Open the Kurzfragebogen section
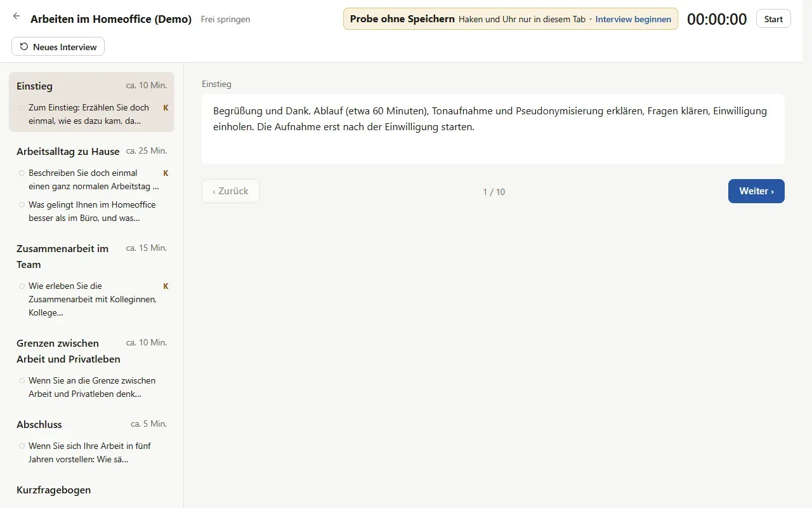Viewport: 812px width, 508px height. (x=53, y=490)
